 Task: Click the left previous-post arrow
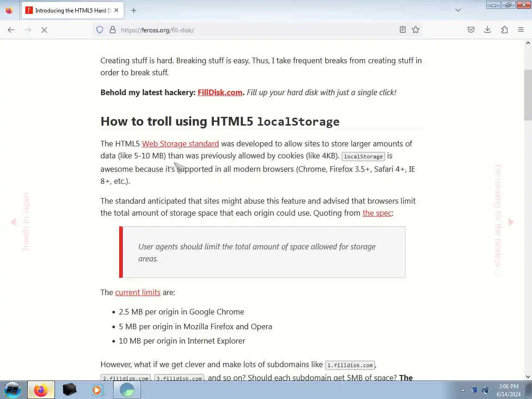coord(13,222)
